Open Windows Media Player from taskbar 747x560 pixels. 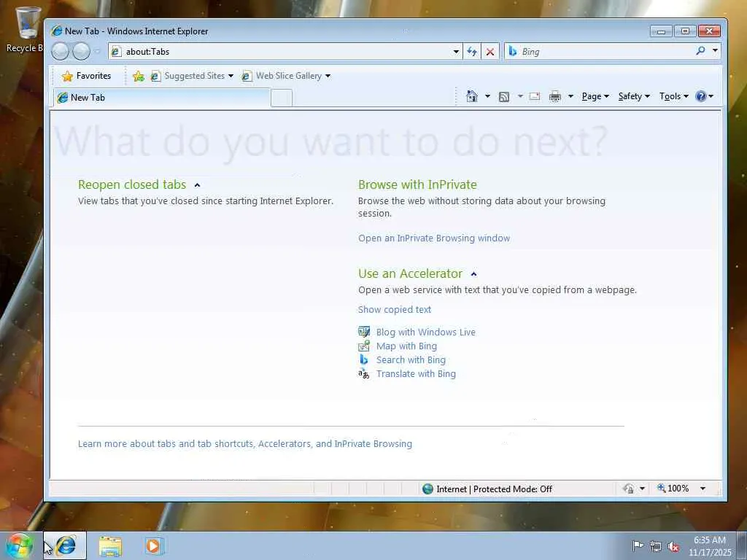[153, 546]
